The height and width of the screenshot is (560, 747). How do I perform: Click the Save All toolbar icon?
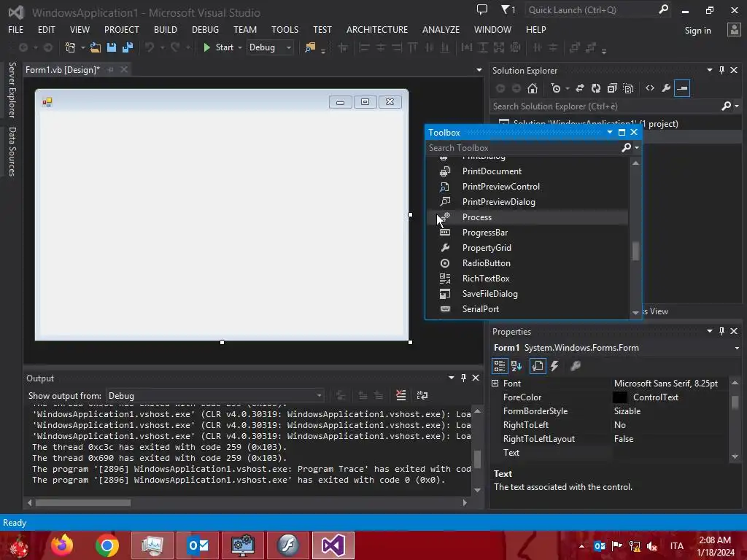[x=128, y=47]
